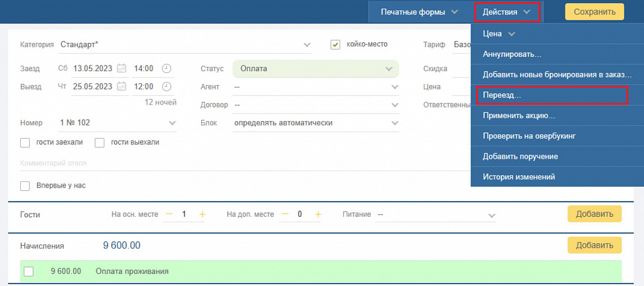
Task: Open the Договор dropdown
Action: click(316, 105)
